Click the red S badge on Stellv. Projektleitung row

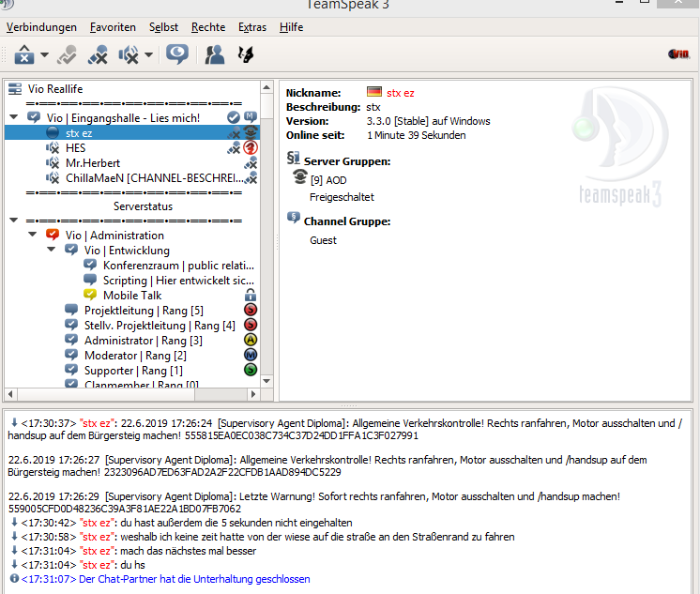(251, 325)
